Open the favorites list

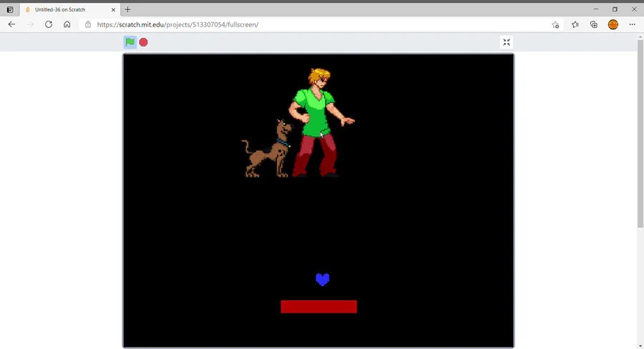pos(575,24)
